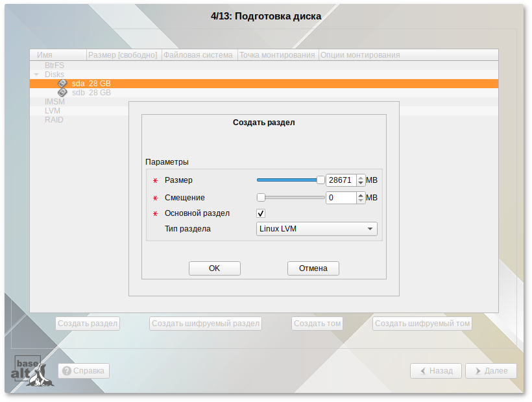532x402 pixels.
Task: Click inside the Смещение value field
Action: click(340, 197)
